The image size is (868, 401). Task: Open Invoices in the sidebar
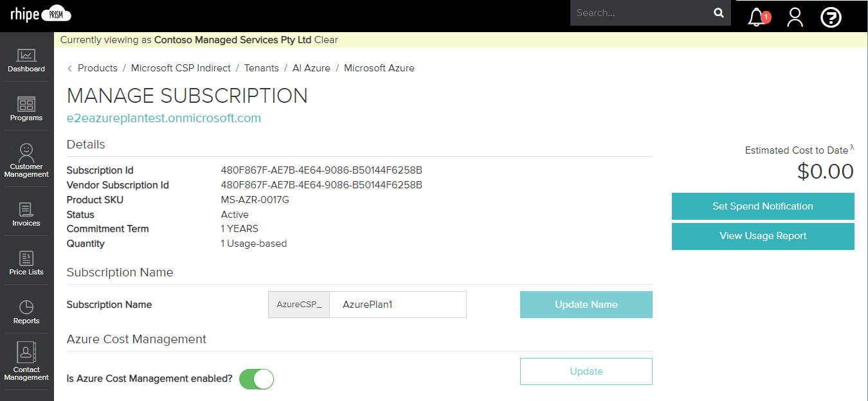click(26, 215)
